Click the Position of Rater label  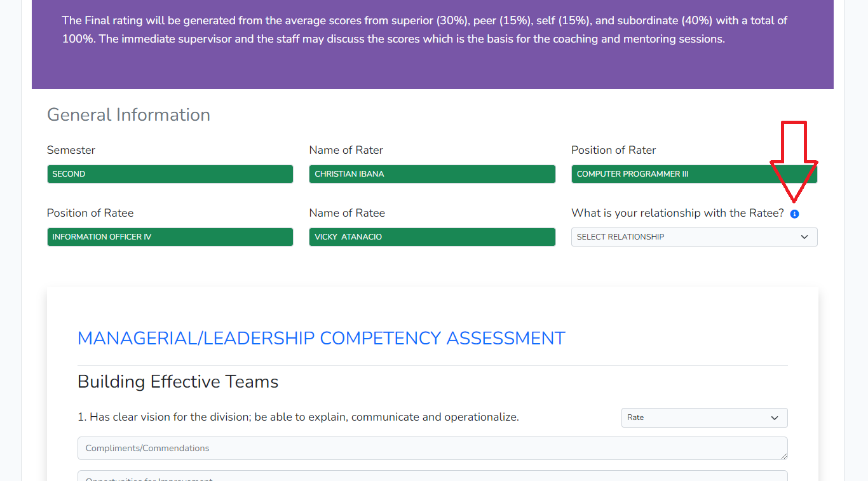pyautogui.click(x=613, y=150)
